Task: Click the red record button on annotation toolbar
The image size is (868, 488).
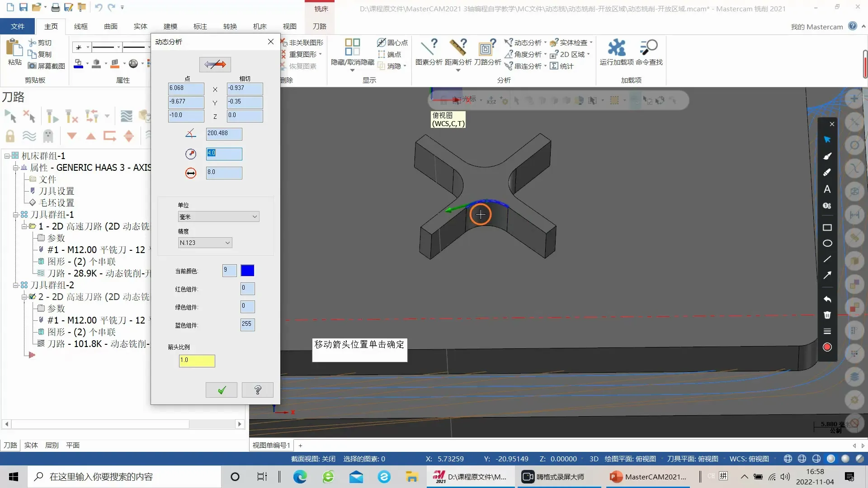Action: click(827, 347)
